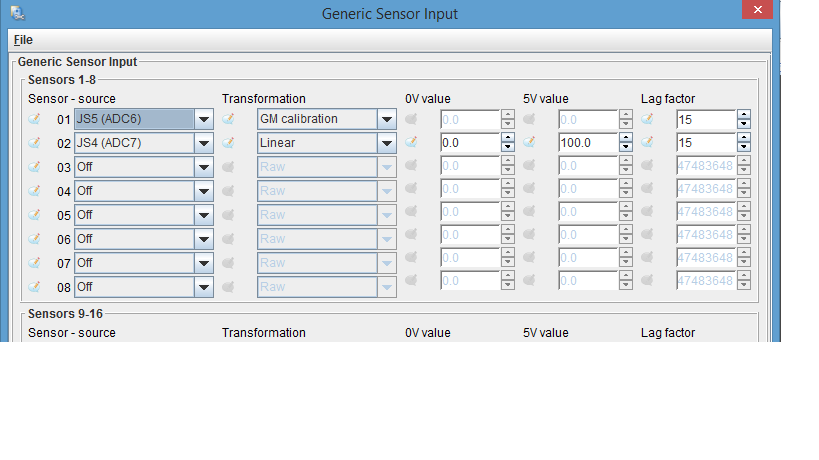
Task: Click the edit icon beside sensor 03 source
Action: tap(34, 166)
